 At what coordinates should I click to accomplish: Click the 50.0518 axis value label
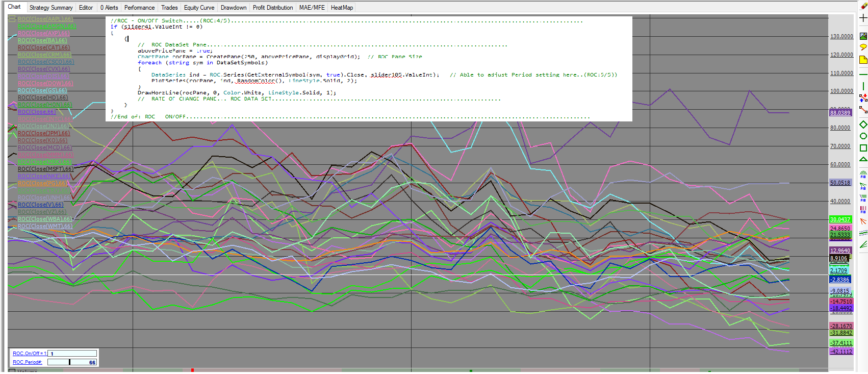tap(840, 183)
